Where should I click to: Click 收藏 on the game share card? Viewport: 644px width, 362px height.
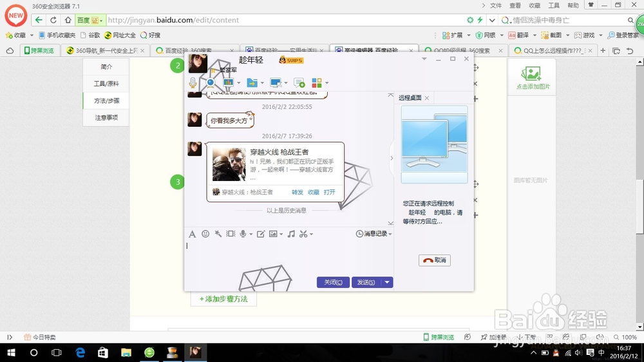tap(314, 192)
